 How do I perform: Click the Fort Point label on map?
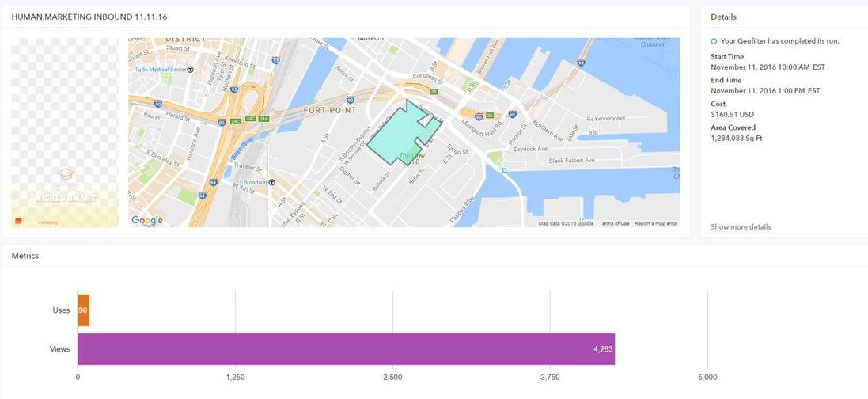(x=330, y=110)
